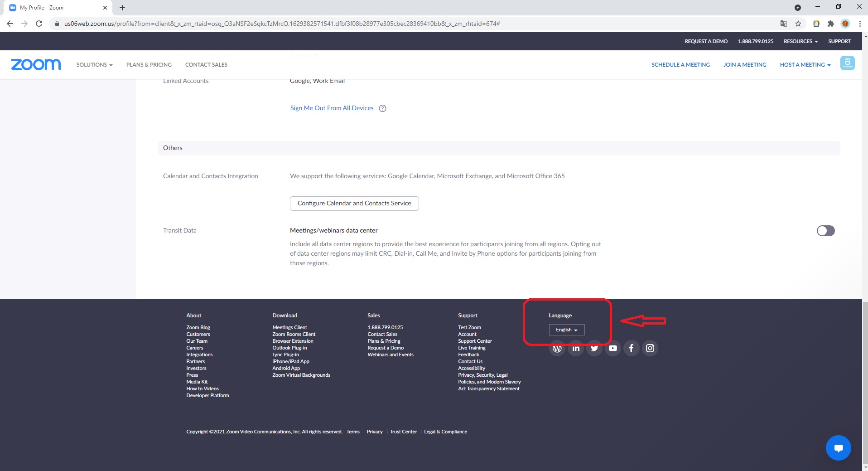Viewport: 868px width, 471px height.
Task: Open Zoom Virtual Backgrounds link
Action: tap(301, 375)
